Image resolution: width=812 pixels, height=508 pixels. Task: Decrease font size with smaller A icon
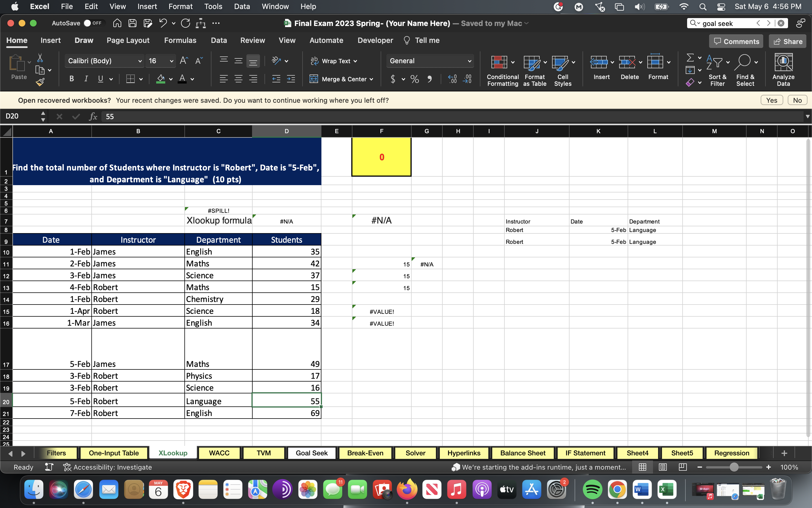pyautogui.click(x=199, y=60)
